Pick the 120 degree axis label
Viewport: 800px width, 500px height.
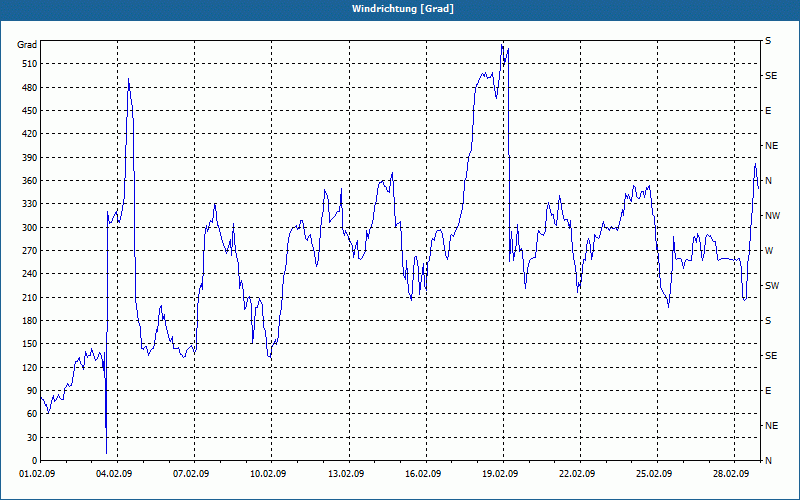(30, 367)
